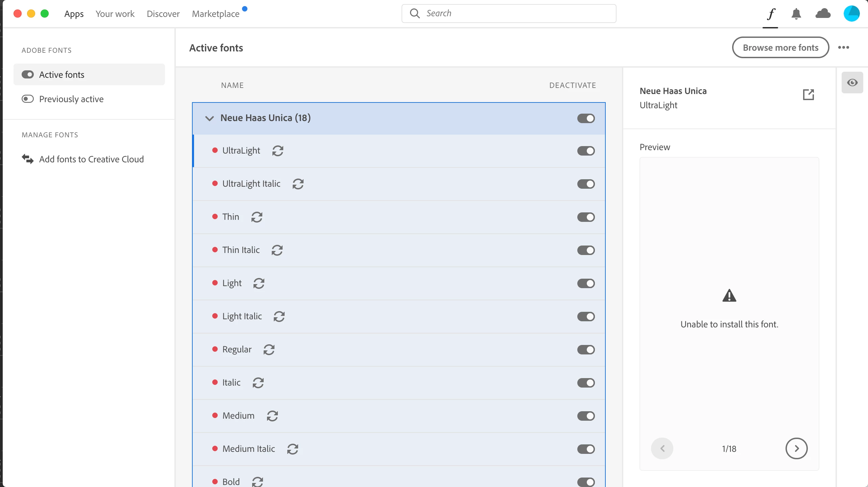868x487 pixels.
Task: Click into the Search field
Action: point(508,14)
